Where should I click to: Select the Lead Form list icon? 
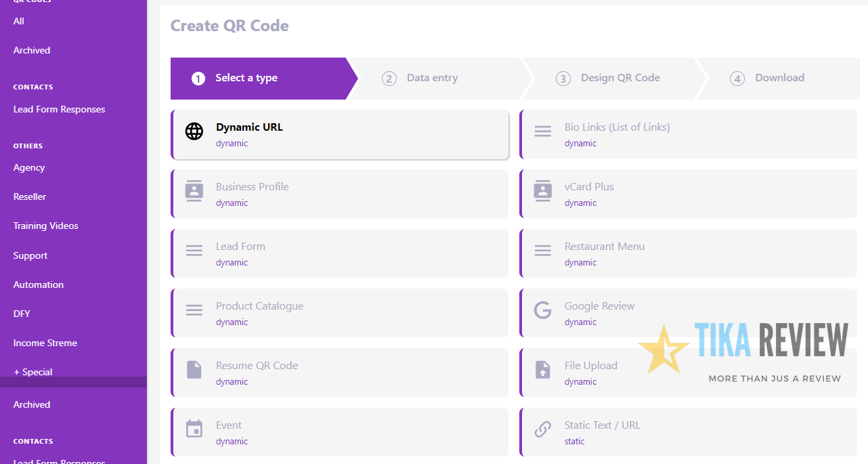click(x=194, y=251)
